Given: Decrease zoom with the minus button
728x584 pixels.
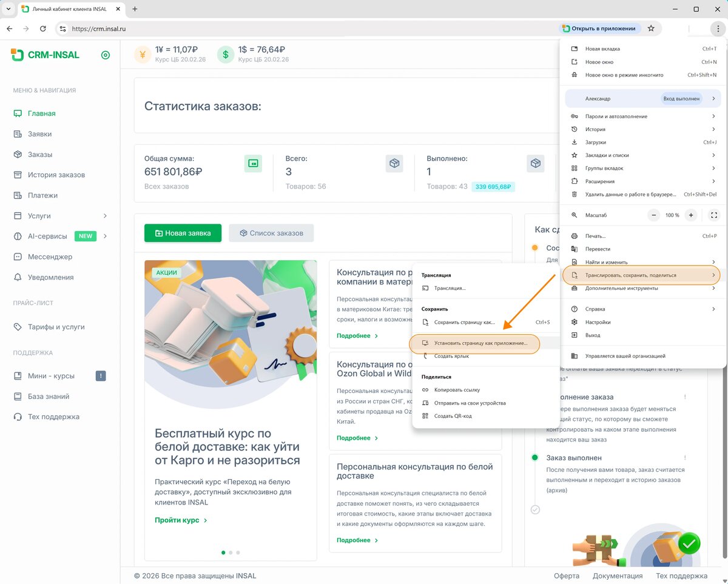Looking at the screenshot, I should tap(654, 215).
